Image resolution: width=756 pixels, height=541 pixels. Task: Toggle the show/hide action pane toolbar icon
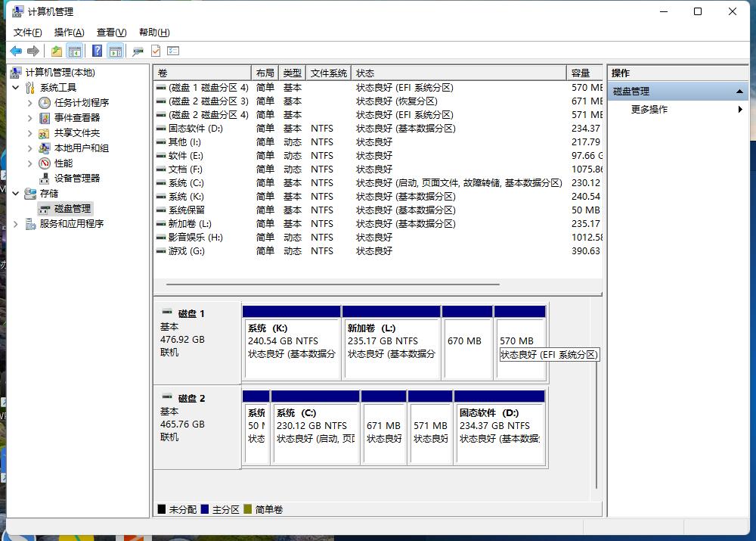click(x=115, y=51)
